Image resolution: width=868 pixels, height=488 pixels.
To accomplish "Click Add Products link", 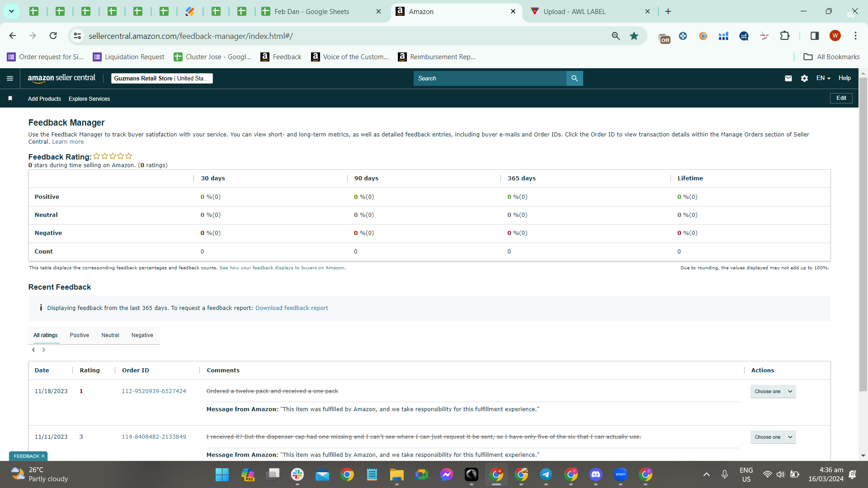I will pyautogui.click(x=44, y=99).
